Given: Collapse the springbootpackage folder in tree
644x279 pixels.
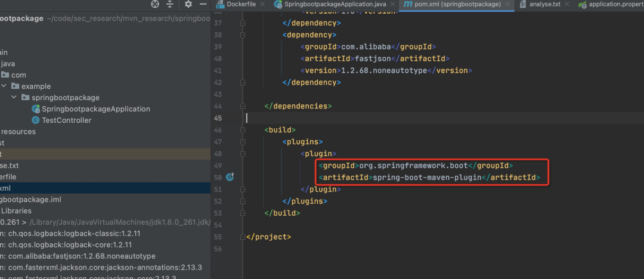Looking at the screenshot, I should pos(14,98).
